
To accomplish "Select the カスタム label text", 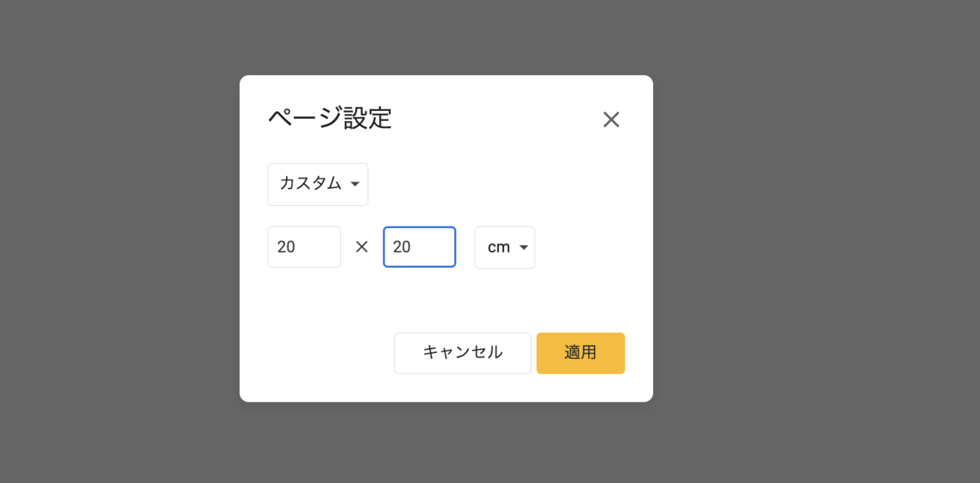I will pos(310,184).
